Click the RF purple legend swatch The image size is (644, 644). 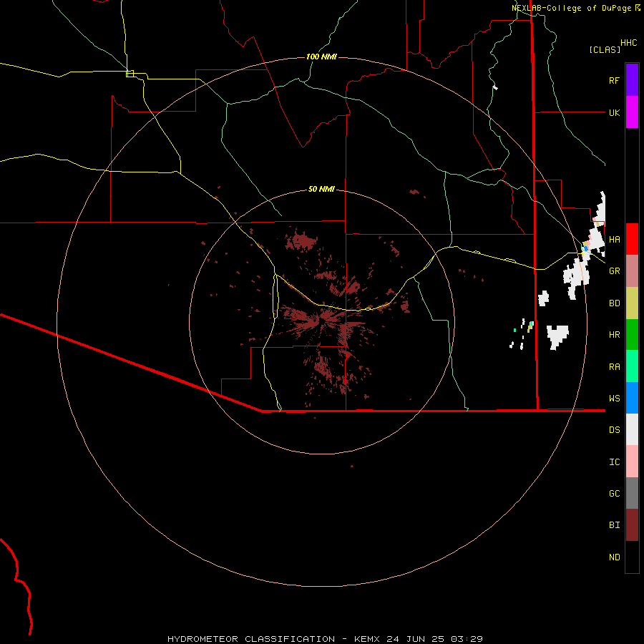(x=632, y=80)
